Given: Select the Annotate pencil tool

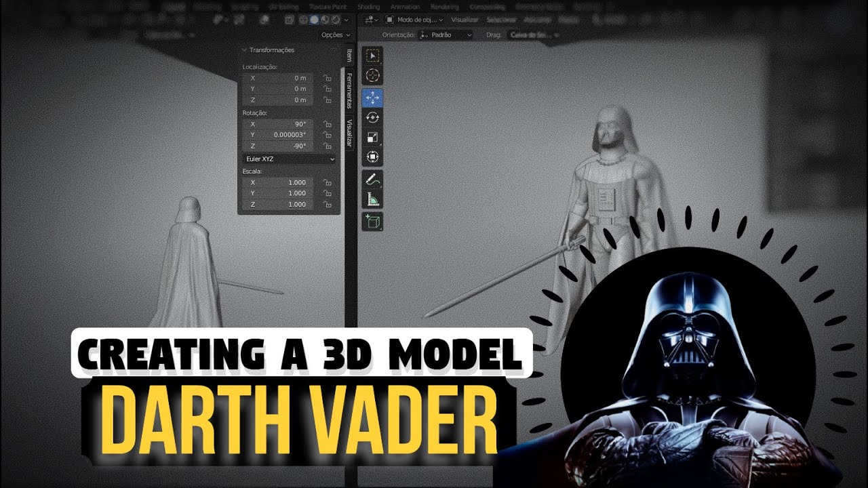Looking at the screenshot, I should click(372, 180).
